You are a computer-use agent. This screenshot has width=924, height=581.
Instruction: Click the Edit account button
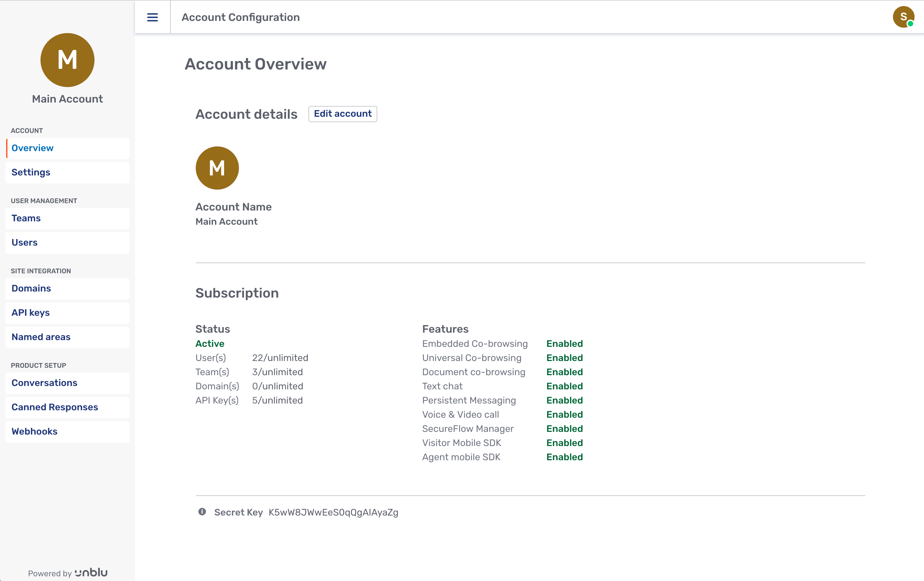click(343, 114)
